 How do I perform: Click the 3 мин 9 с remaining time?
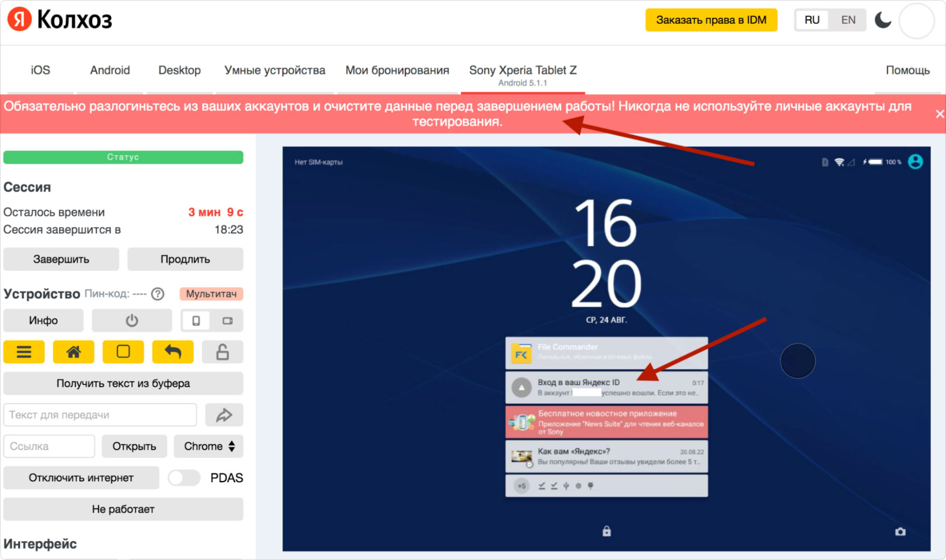tap(215, 212)
